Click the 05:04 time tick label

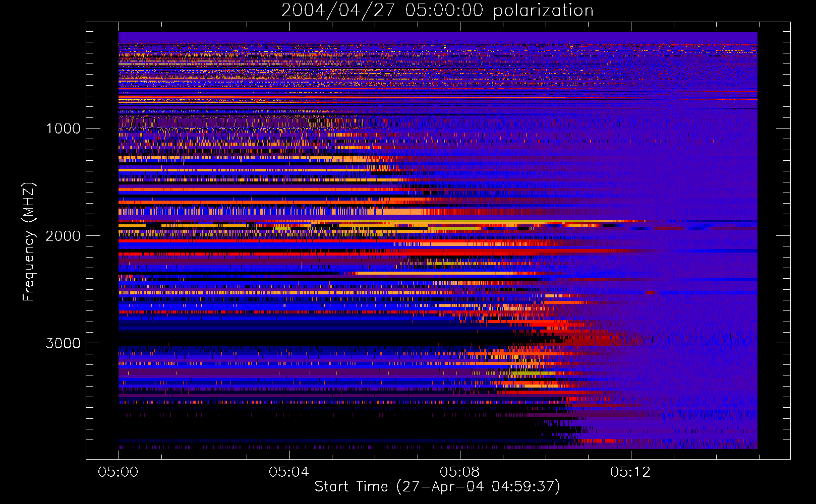288,472
